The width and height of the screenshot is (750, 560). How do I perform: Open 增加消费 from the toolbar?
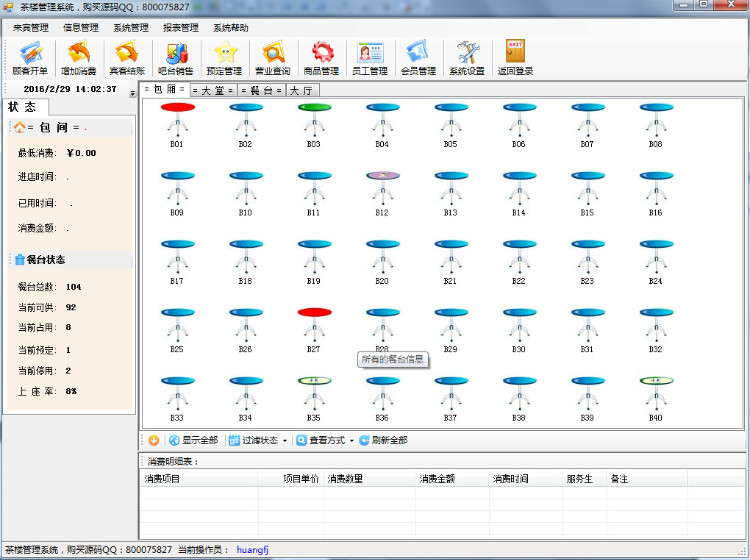(78, 58)
